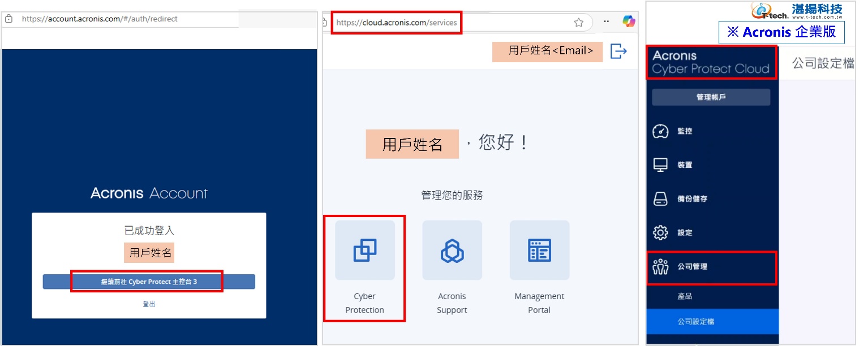Click the Management Portal text label
Screen dimensions: 868x346
539,303
